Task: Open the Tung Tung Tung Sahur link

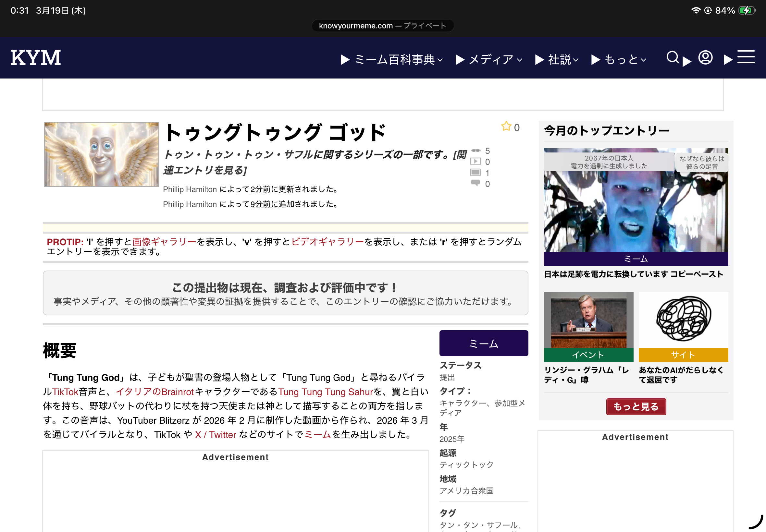Action: coord(326,392)
